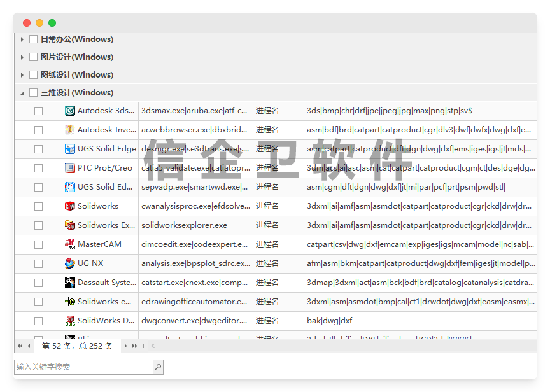
Task: Select the Solidworks eDrawings process cell
Action: pyautogui.click(x=194, y=302)
